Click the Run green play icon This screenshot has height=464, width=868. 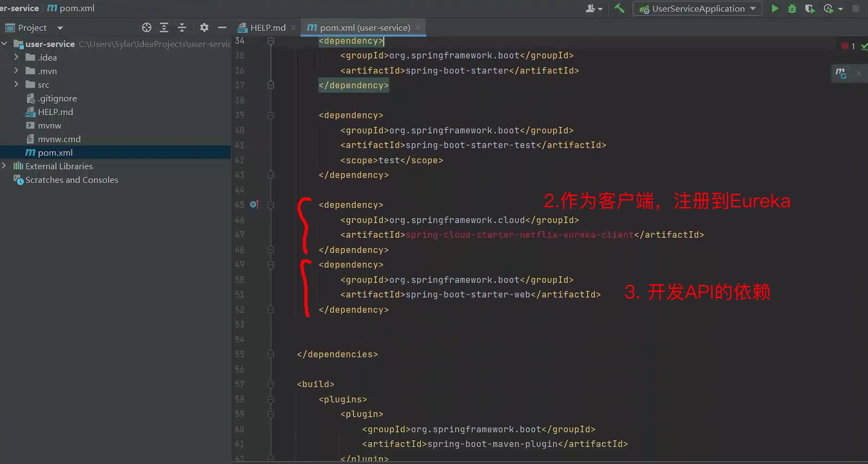tap(775, 9)
